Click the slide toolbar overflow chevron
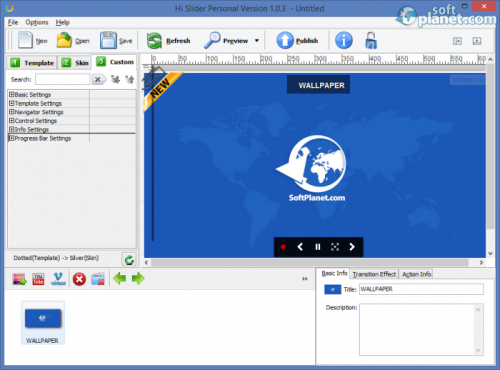This screenshot has height=370, width=500. coord(305,279)
